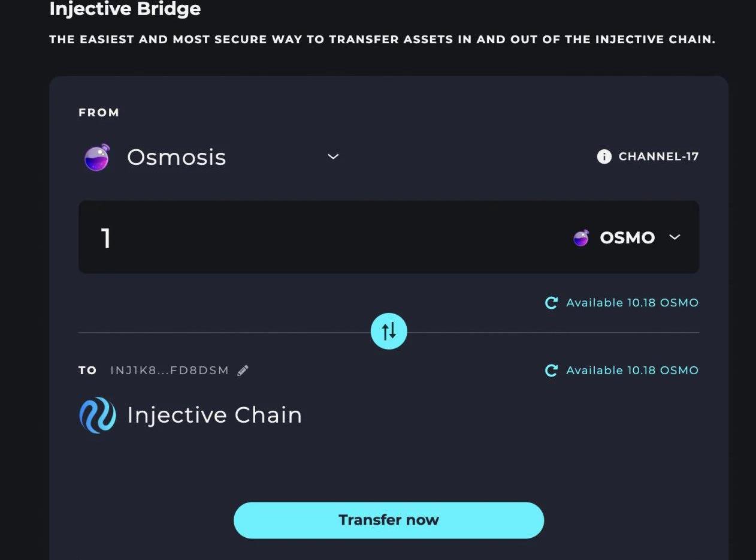The height and width of the screenshot is (560, 756).
Task: Refresh the source available OSMO balance
Action: point(551,303)
